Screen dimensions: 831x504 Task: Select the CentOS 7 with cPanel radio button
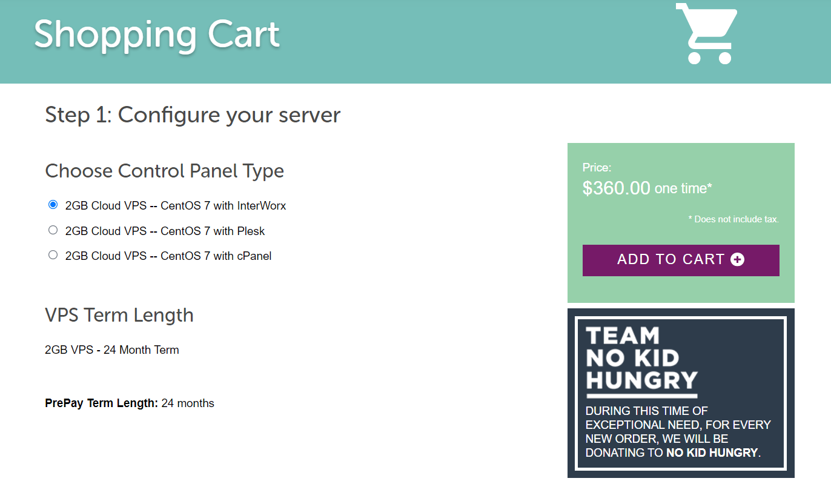click(53, 255)
